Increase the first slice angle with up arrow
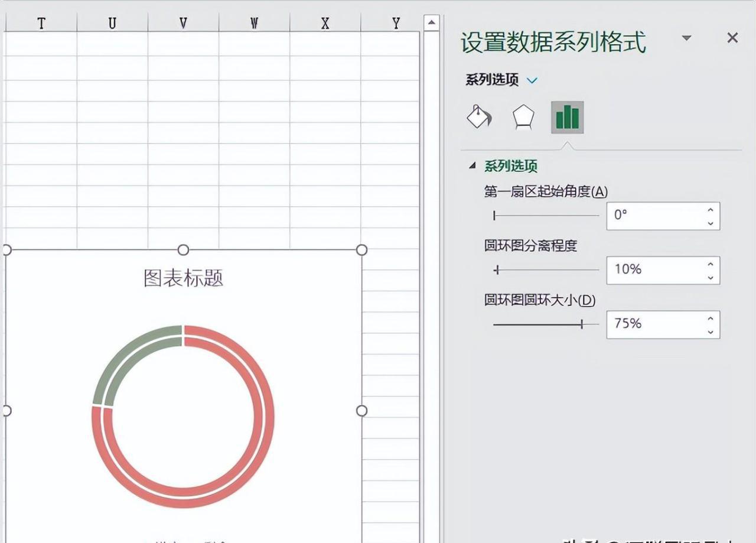 pos(711,209)
